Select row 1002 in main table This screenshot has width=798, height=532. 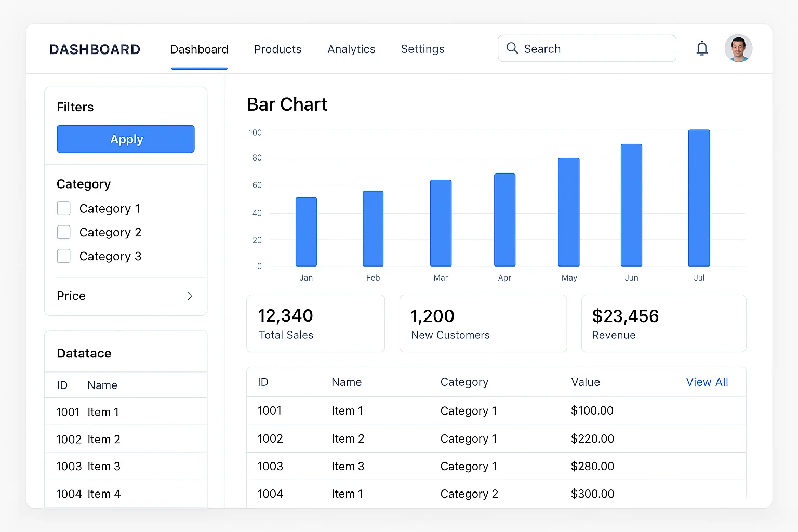(x=496, y=438)
